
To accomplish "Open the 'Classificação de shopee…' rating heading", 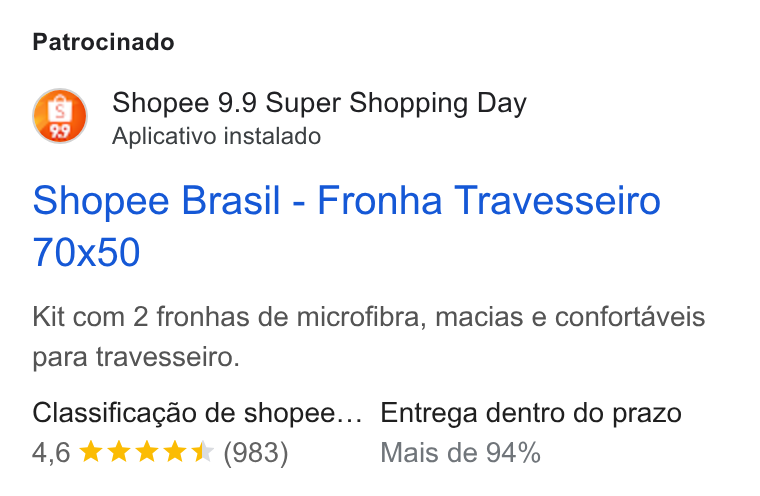I will 197,414.
